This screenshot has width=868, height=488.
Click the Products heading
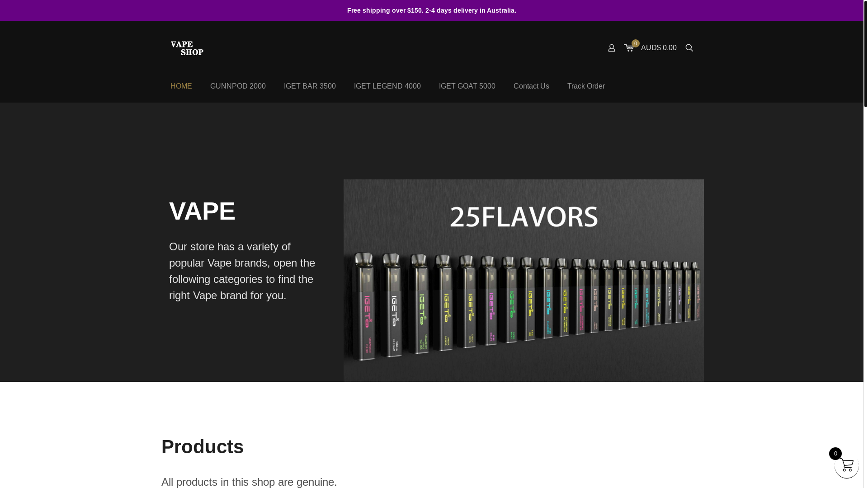(203, 447)
